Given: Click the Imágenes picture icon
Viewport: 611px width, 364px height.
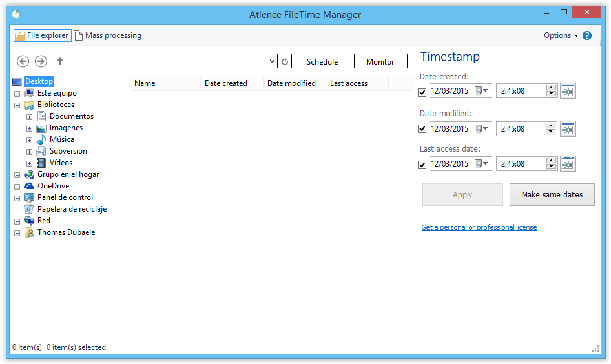Looking at the screenshot, I should click(41, 128).
